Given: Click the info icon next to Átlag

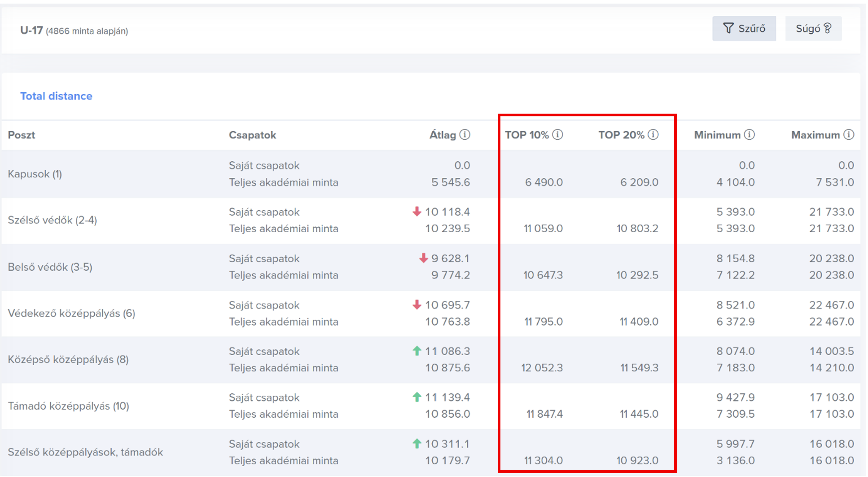Looking at the screenshot, I should point(465,135).
